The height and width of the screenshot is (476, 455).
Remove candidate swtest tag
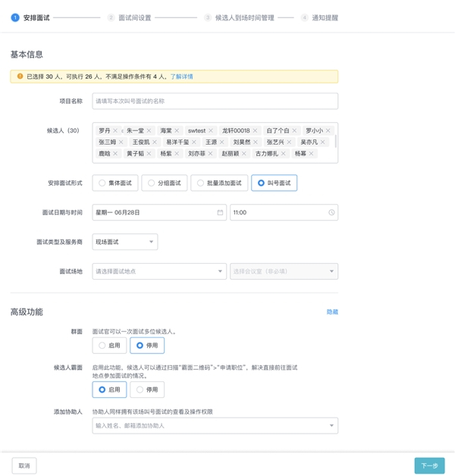click(x=211, y=130)
